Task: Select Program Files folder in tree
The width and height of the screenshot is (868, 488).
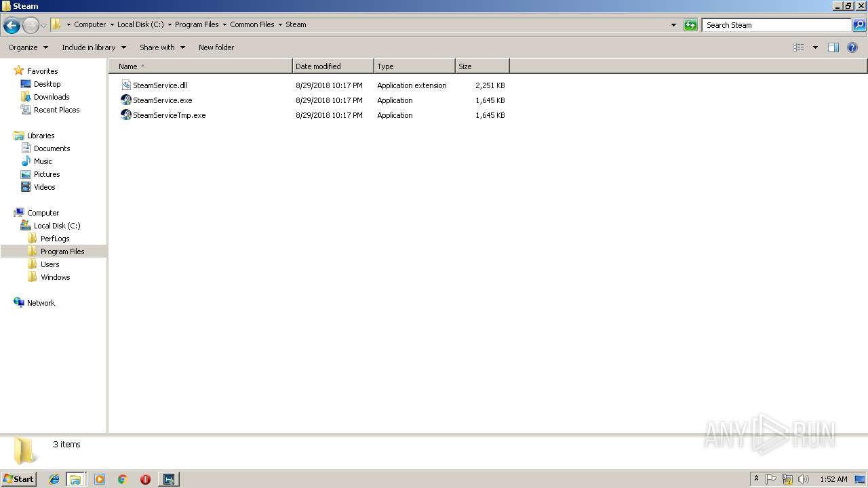Action: (x=62, y=251)
